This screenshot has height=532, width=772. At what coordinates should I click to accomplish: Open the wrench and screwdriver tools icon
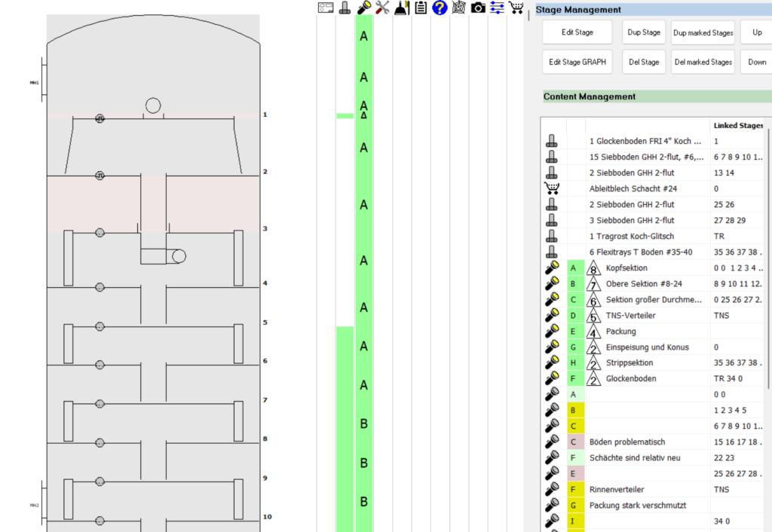[382, 8]
